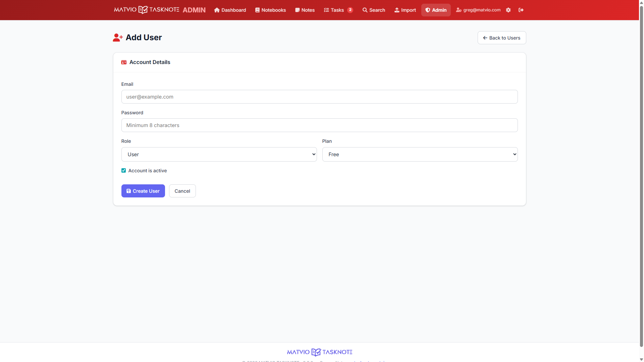Click the Account Details ID card icon
The image size is (644, 362).
[x=124, y=62]
